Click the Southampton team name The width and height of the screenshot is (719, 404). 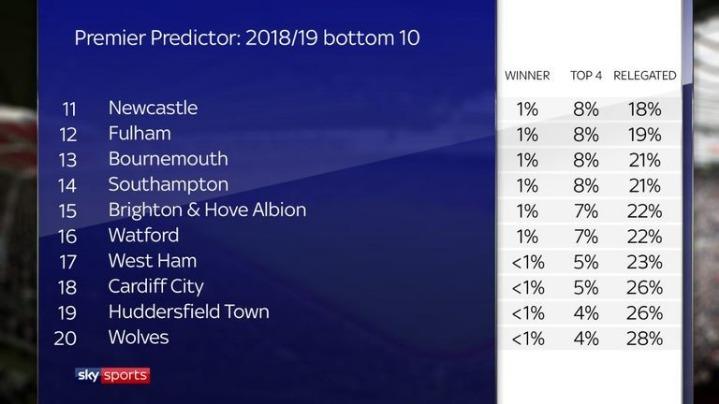(x=168, y=185)
